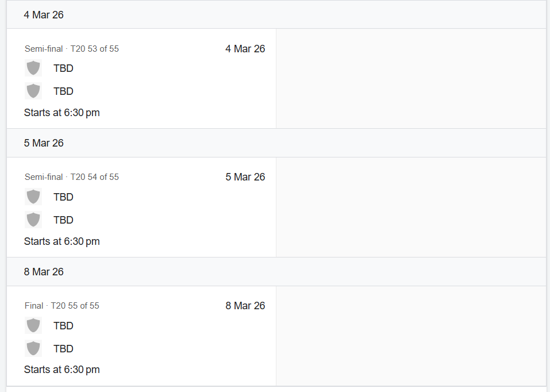The height and width of the screenshot is (392, 550).
Task: Select the 5 Mar 26 date header
Action: [44, 143]
